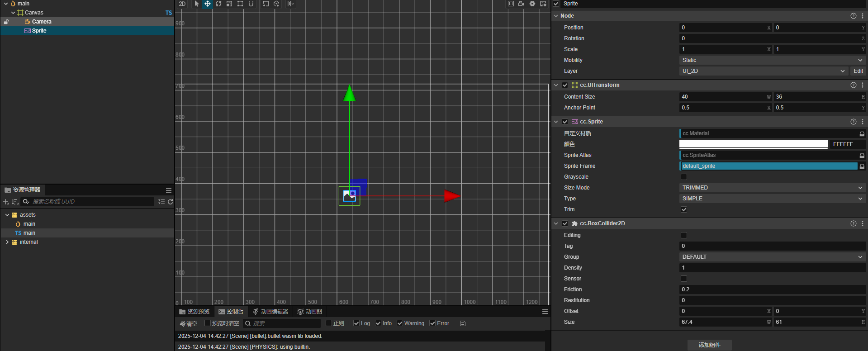868x351 pixels.
Task: Toggle local/world coordinate cube icon
Action: coord(276,4)
